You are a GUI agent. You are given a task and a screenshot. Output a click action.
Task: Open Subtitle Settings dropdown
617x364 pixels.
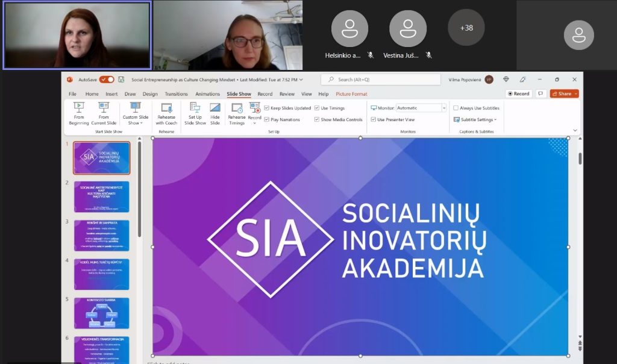coord(475,119)
